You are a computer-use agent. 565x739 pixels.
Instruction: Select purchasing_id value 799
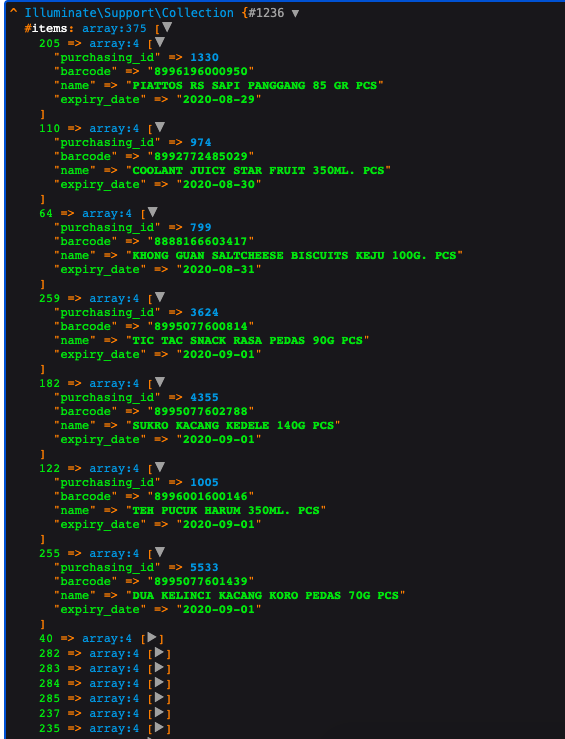coord(201,227)
